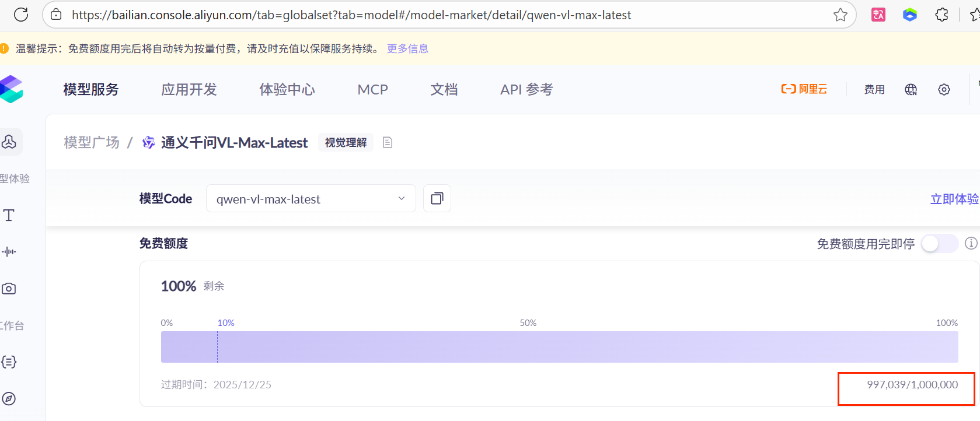Viewport: 980px width, 421px height.
Task: Click the 立即体验 link
Action: pyautogui.click(x=954, y=199)
